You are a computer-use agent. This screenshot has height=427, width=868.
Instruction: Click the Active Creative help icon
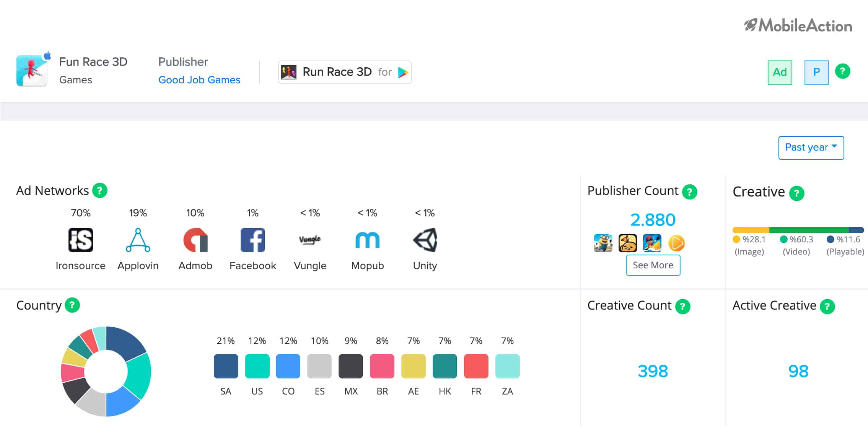(827, 306)
